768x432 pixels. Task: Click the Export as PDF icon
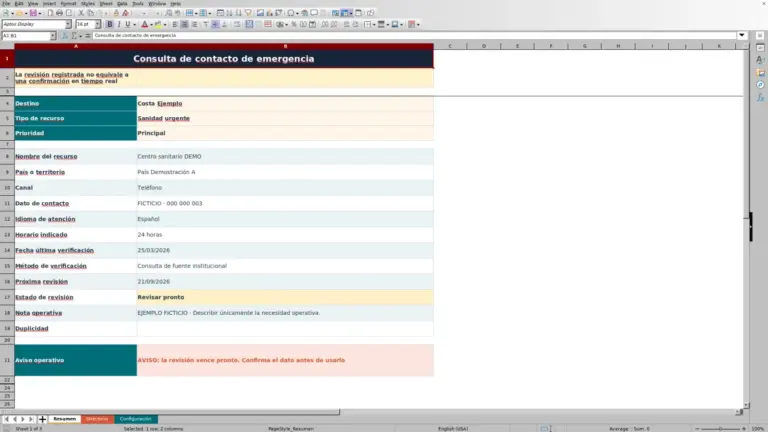50,13
